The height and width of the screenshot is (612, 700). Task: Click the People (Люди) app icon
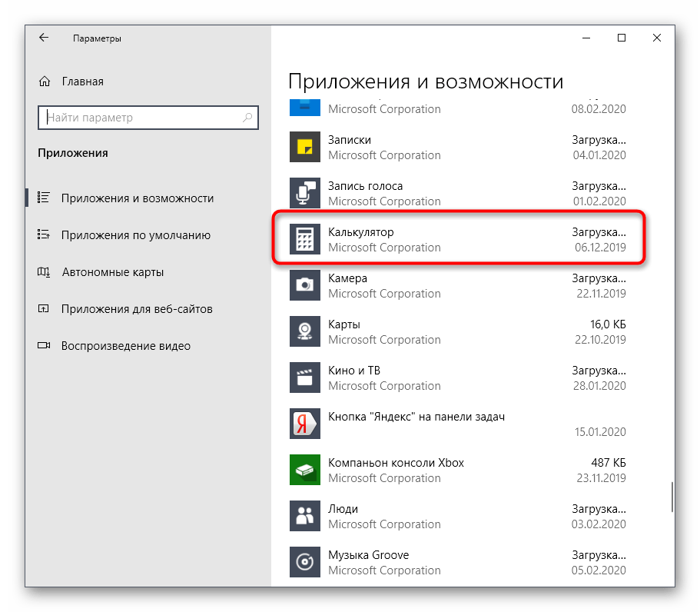coord(304,516)
